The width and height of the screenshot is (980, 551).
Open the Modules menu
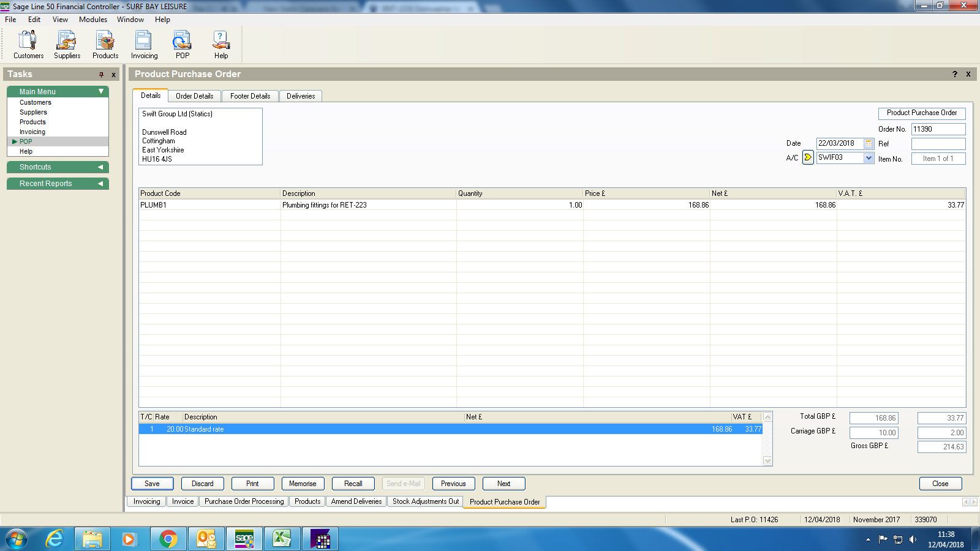92,20
